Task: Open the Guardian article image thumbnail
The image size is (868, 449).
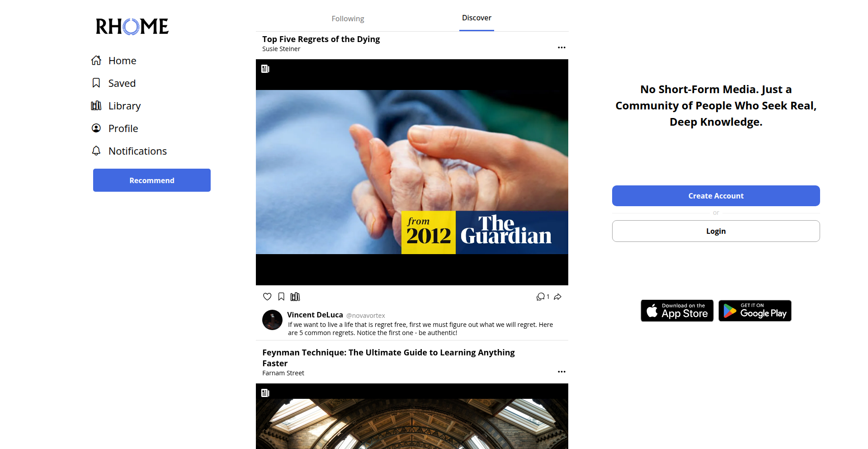Action: (x=412, y=172)
